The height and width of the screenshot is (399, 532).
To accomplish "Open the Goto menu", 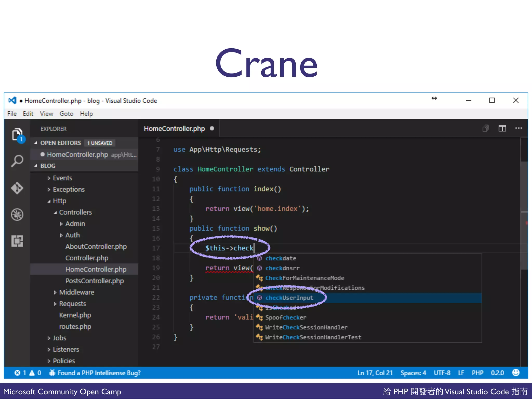I will pyautogui.click(x=66, y=114).
